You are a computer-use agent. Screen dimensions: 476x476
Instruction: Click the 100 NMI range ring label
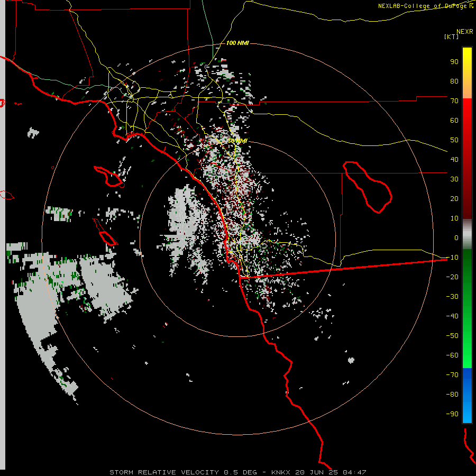(237, 43)
